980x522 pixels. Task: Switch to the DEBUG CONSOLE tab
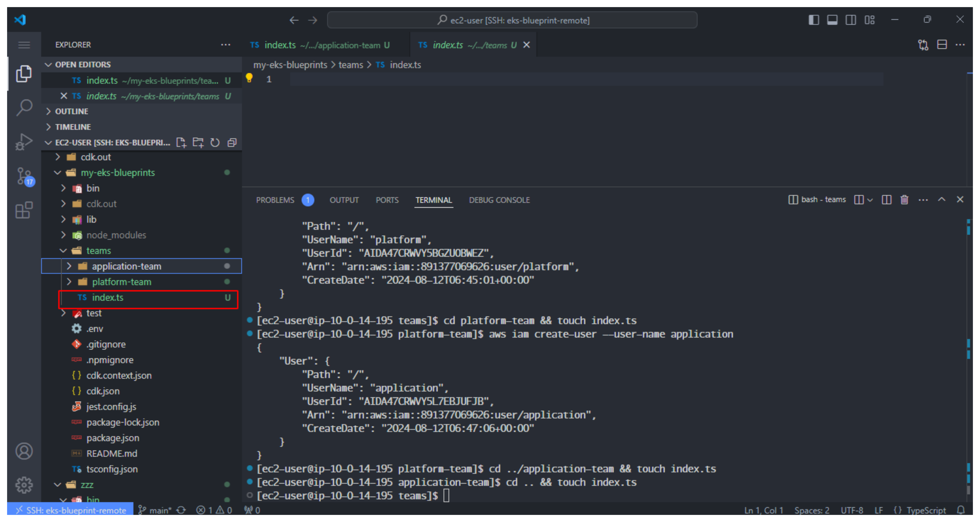(x=500, y=200)
